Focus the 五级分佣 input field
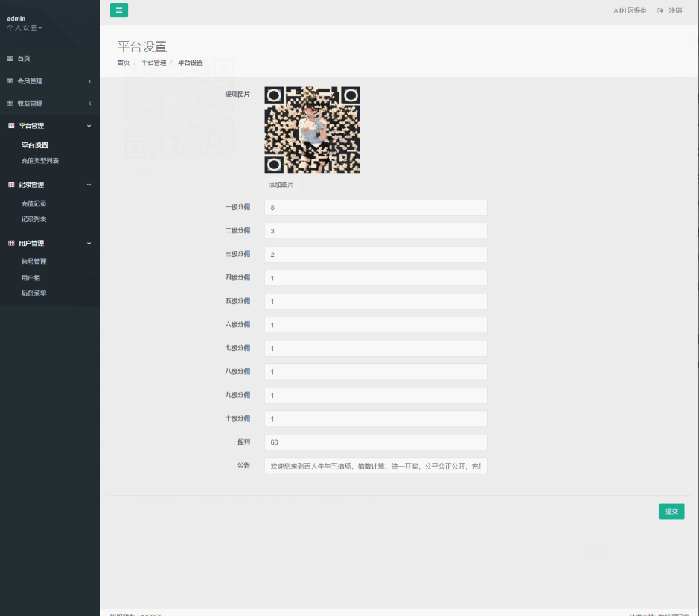Screen dimensions: 699x616 376,302
